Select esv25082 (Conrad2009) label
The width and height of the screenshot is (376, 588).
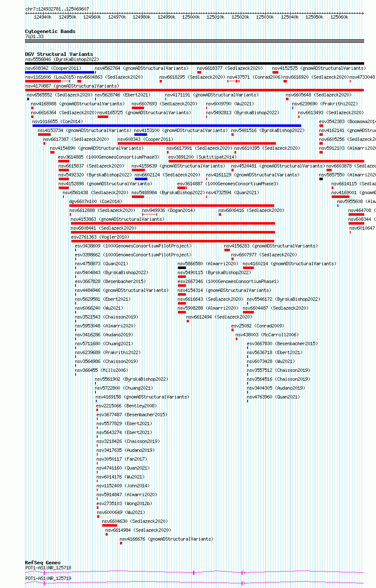tap(258, 326)
